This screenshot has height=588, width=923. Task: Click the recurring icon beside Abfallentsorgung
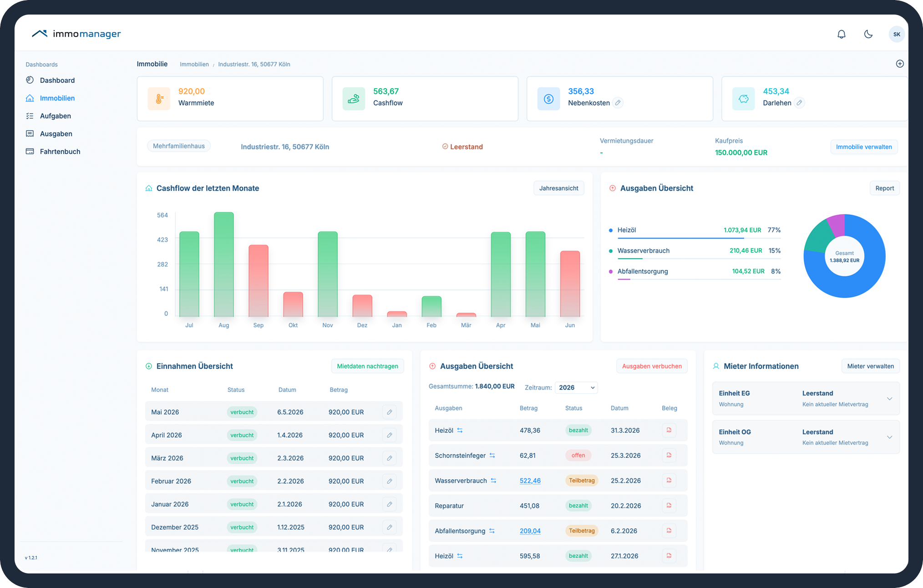pyautogui.click(x=492, y=531)
